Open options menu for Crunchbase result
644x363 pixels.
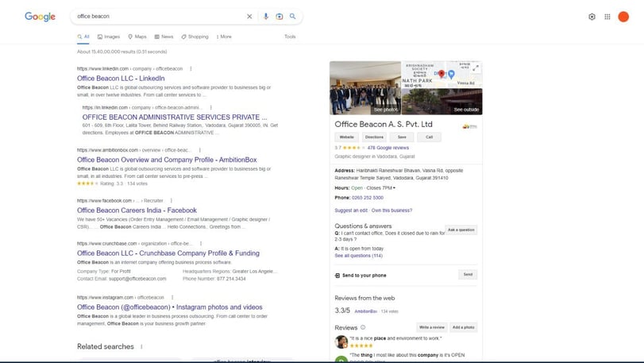(201, 244)
